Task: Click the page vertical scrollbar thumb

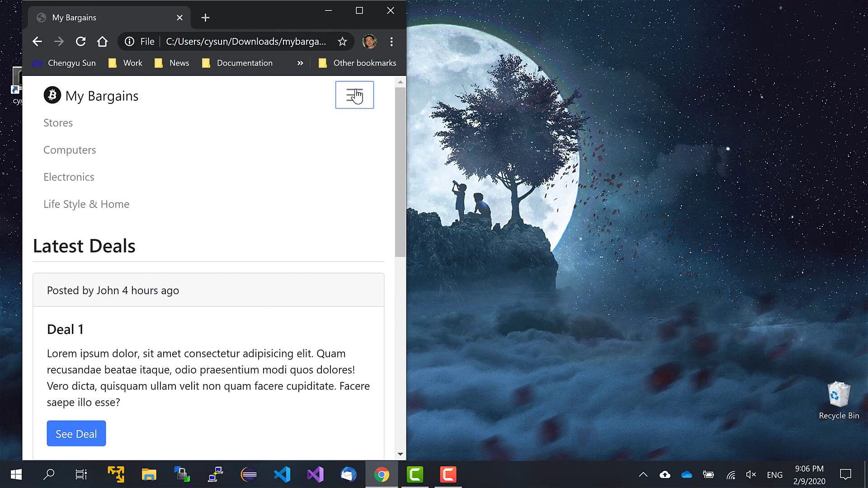Action: pyautogui.click(x=400, y=173)
